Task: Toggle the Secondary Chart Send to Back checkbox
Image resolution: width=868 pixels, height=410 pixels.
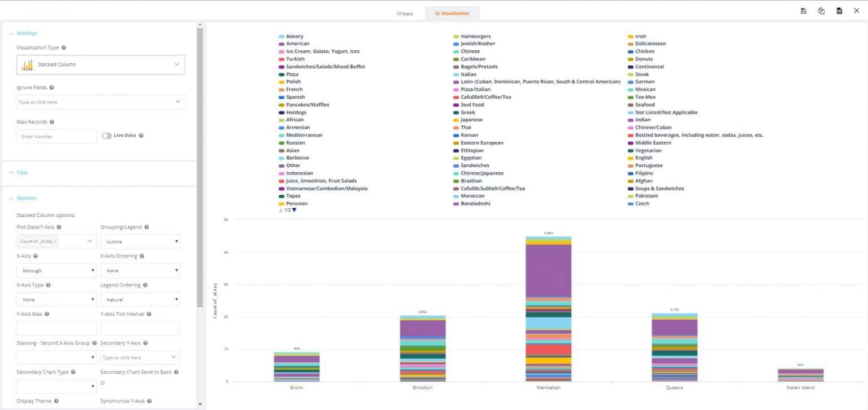Action: 103,382
